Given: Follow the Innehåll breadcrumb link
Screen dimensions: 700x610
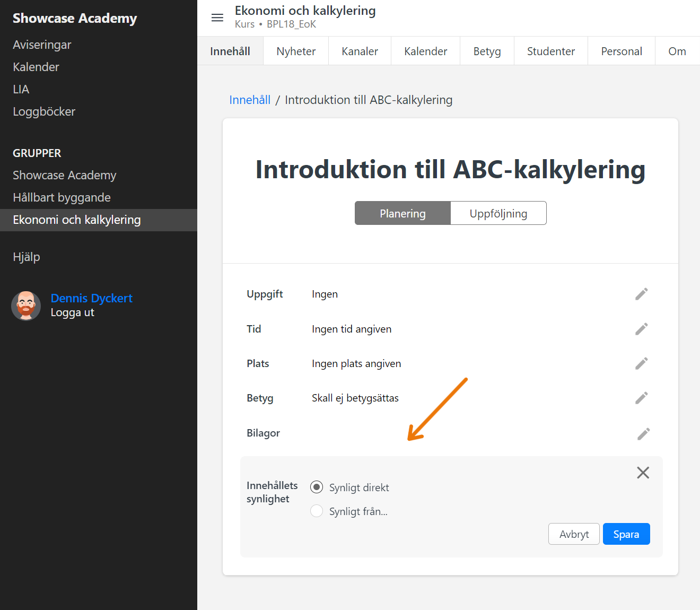Looking at the screenshot, I should coord(250,100).
